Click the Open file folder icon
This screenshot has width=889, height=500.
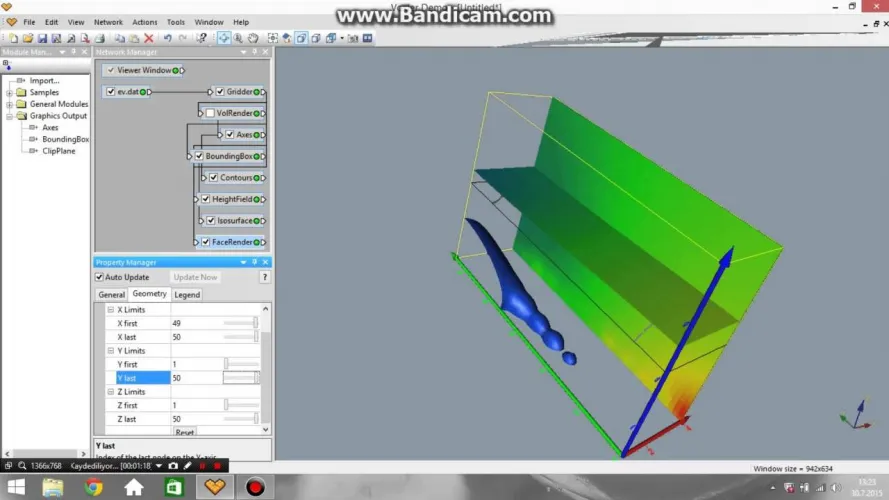click(x=28, y=38)
